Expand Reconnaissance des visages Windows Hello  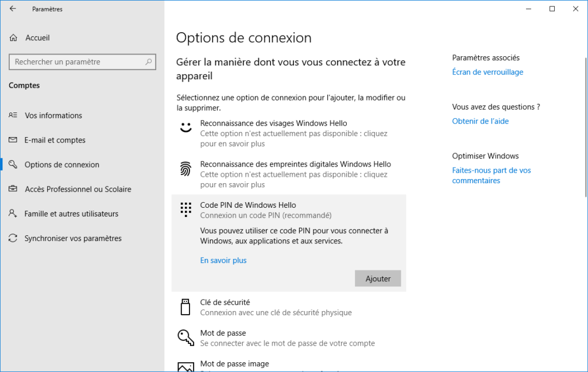289,134
